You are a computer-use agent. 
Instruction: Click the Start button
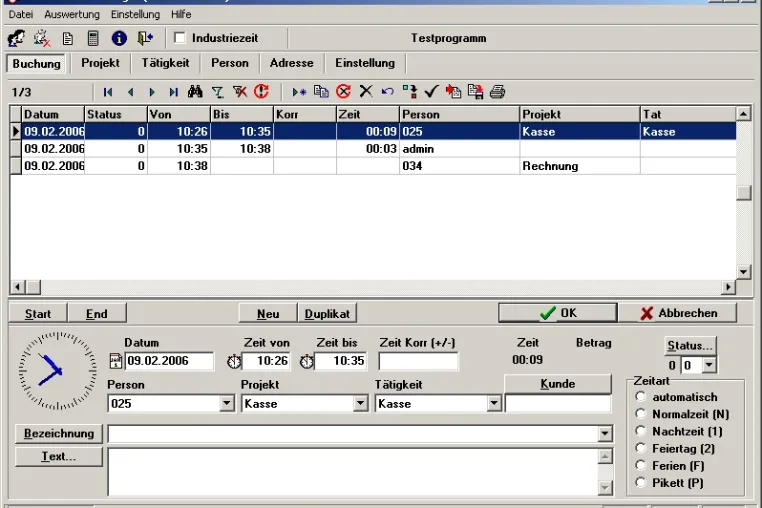click(x=38, y=314)
